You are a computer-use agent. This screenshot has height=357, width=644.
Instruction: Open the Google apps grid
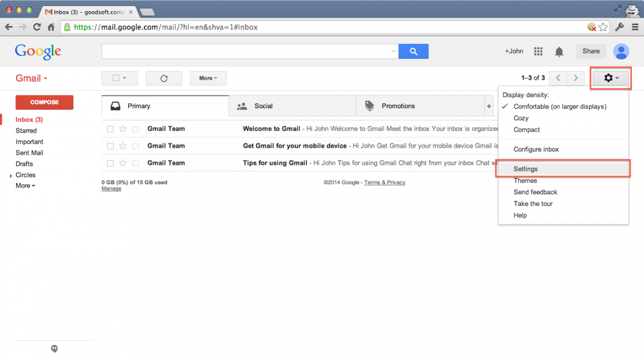(x=538, y=51)
